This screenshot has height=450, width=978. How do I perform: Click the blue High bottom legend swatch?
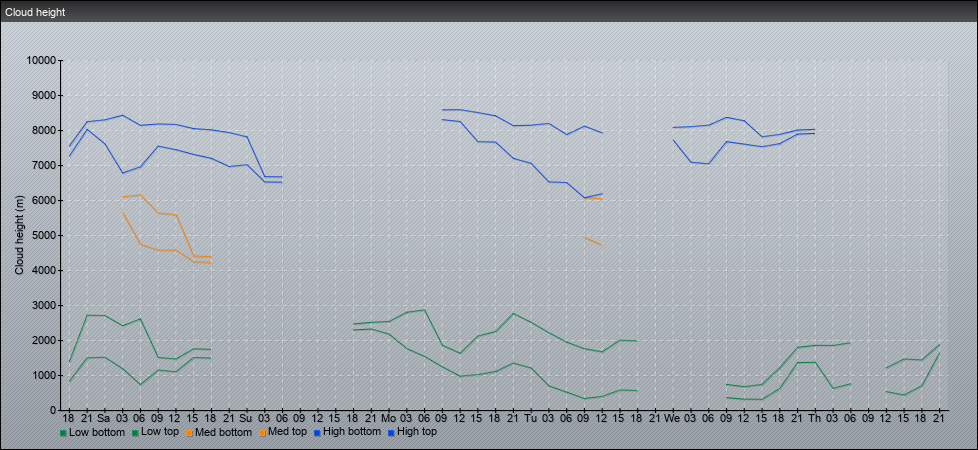[319, 432]
